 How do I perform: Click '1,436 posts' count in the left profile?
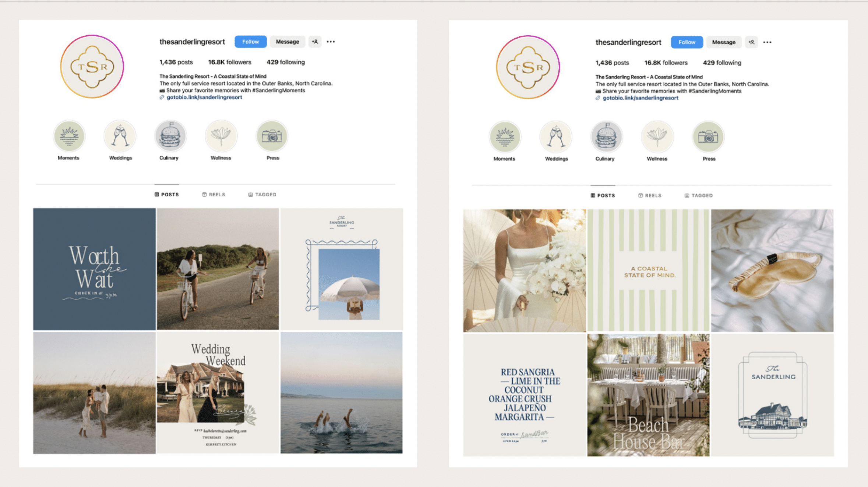(176, 62)
